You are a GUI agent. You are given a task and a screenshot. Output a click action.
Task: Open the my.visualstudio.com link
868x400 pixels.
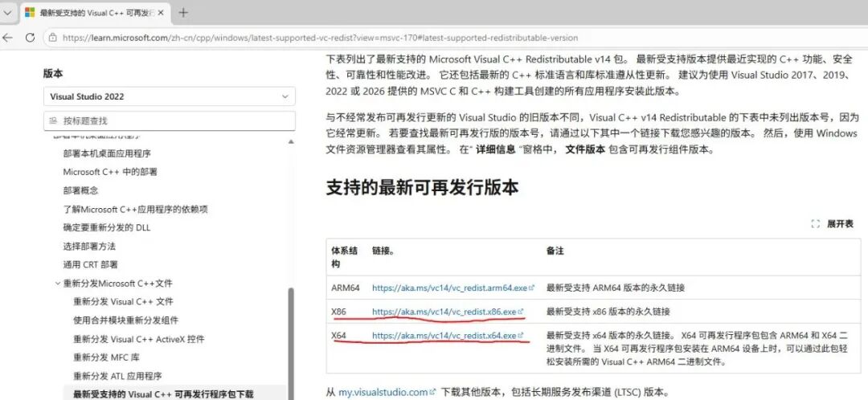[x=387, y=392]
